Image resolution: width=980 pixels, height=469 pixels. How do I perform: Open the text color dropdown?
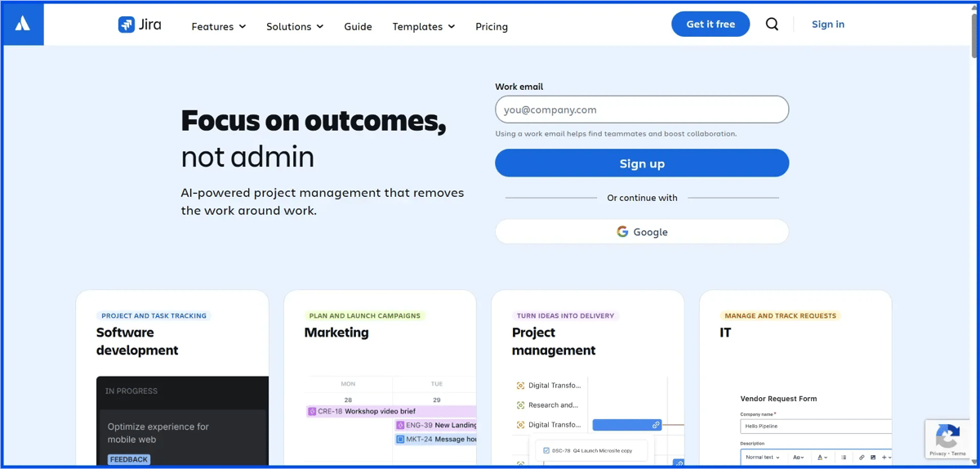pyautogui.click(x=822, y=458)
